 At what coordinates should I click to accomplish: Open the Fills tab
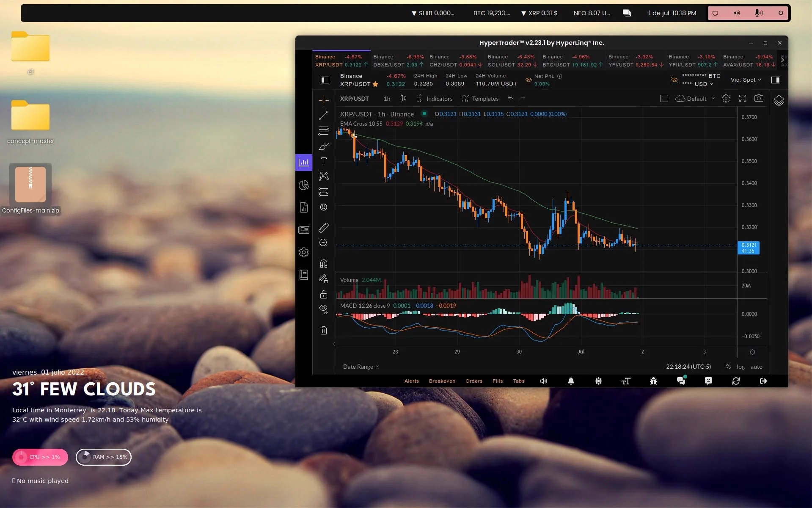point(498,381)
